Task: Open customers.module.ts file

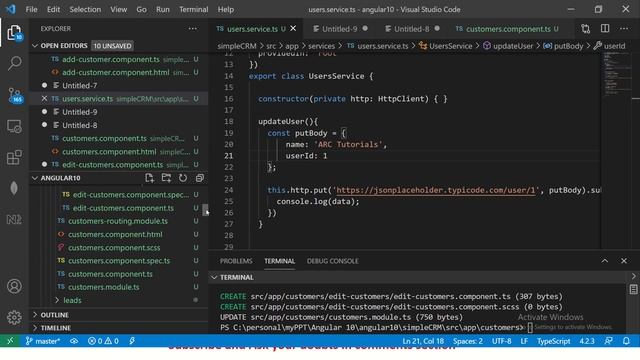Action: (104, 287)
